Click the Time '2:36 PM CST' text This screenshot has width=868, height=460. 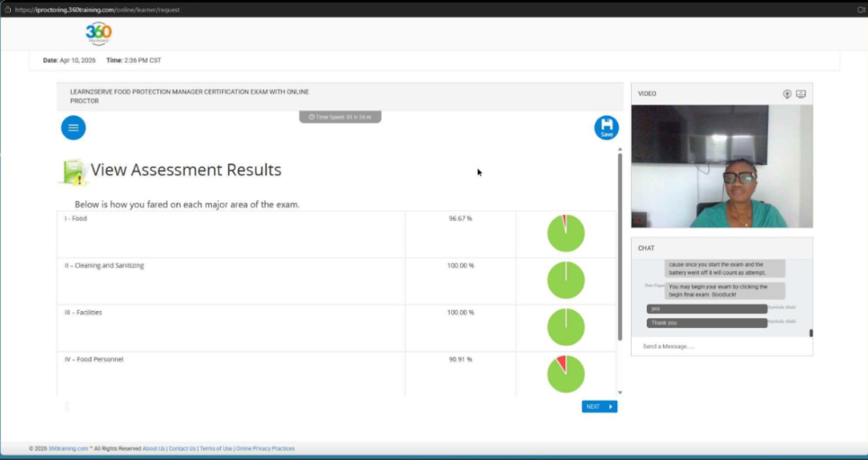coord(143,60)
